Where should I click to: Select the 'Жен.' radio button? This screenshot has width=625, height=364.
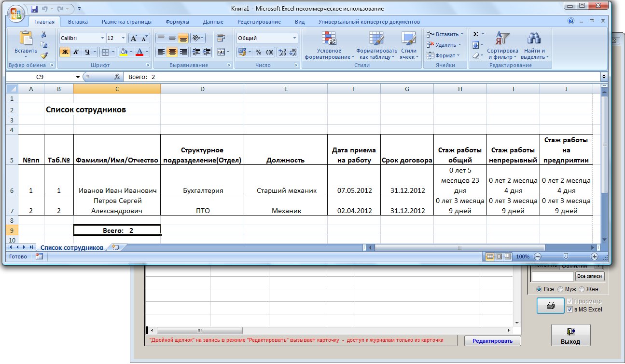point(582,289)
